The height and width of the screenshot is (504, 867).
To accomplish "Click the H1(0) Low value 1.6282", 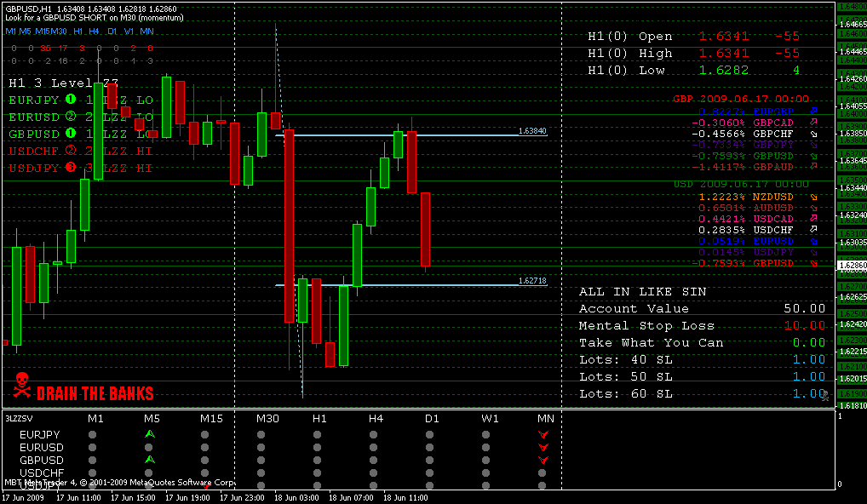I will pyautogui.click(x=724, y=70).
